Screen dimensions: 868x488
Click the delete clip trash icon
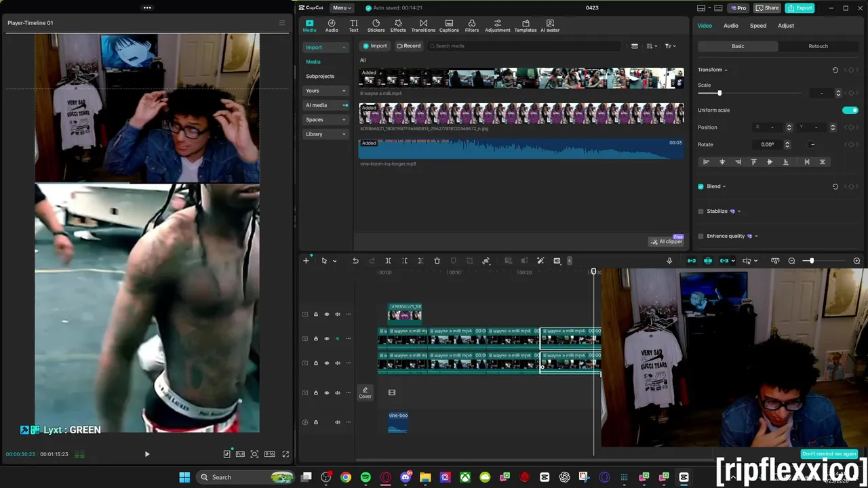(x=437, y=261)
